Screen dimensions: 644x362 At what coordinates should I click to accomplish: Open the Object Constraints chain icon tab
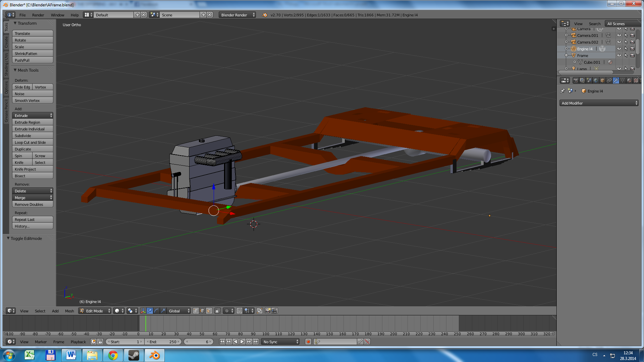pos(609,80)
